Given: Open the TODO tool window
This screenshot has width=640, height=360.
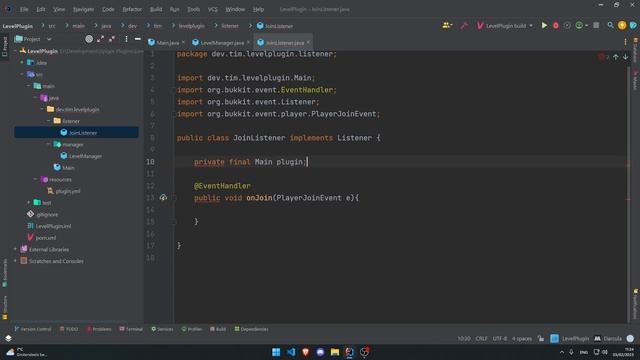Looking at the screenshot, I should click(69, 329).
